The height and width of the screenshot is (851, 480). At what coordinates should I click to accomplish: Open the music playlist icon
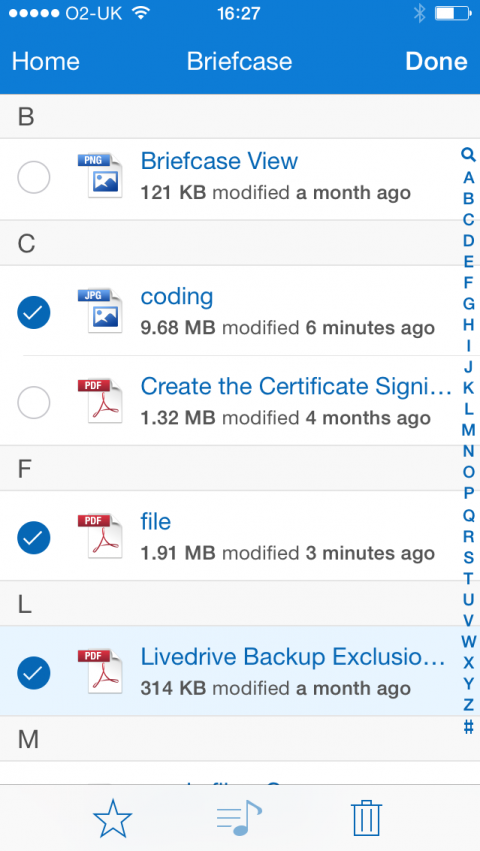(239, 818)
